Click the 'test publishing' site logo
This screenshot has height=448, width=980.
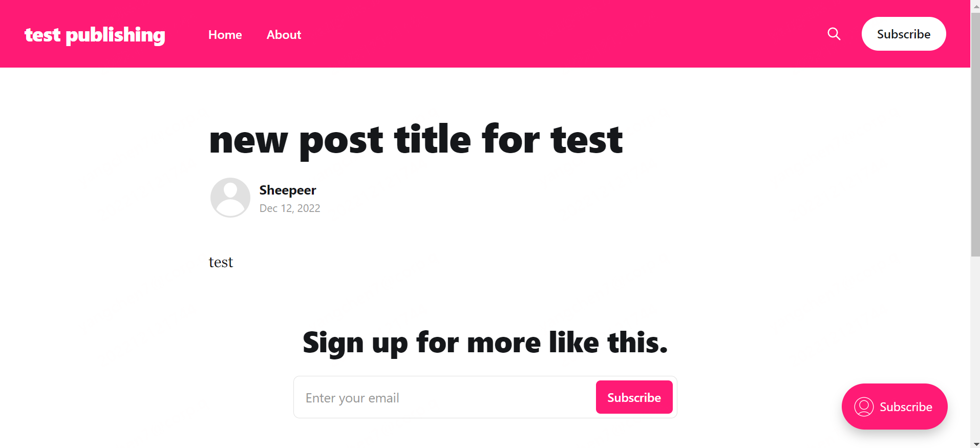[94, 35]
